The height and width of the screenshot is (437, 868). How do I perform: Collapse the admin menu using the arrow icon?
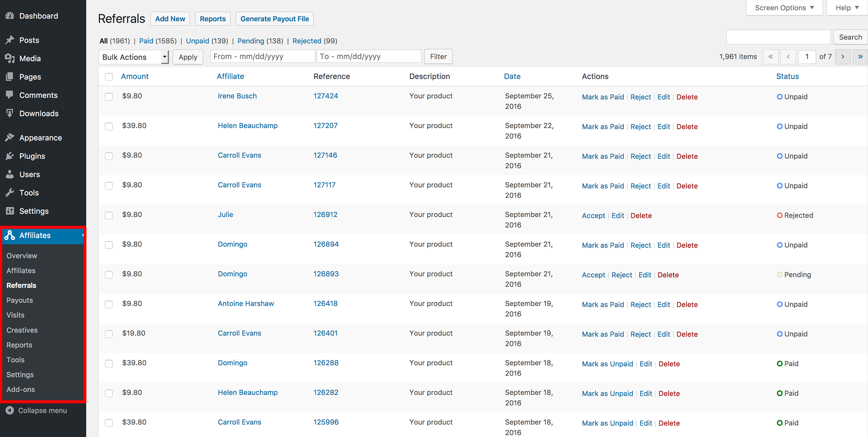[10, 410]
